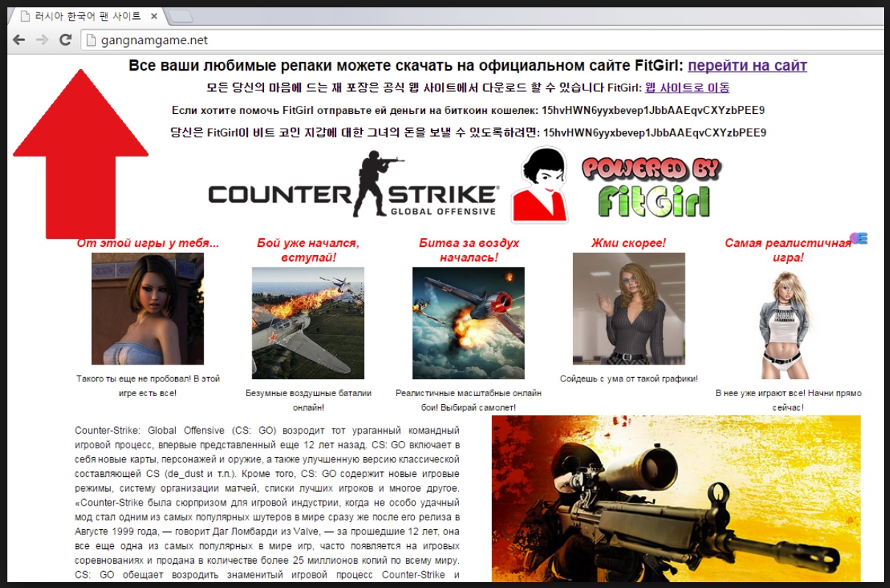Click the FitGirl avatar icon

540,185
